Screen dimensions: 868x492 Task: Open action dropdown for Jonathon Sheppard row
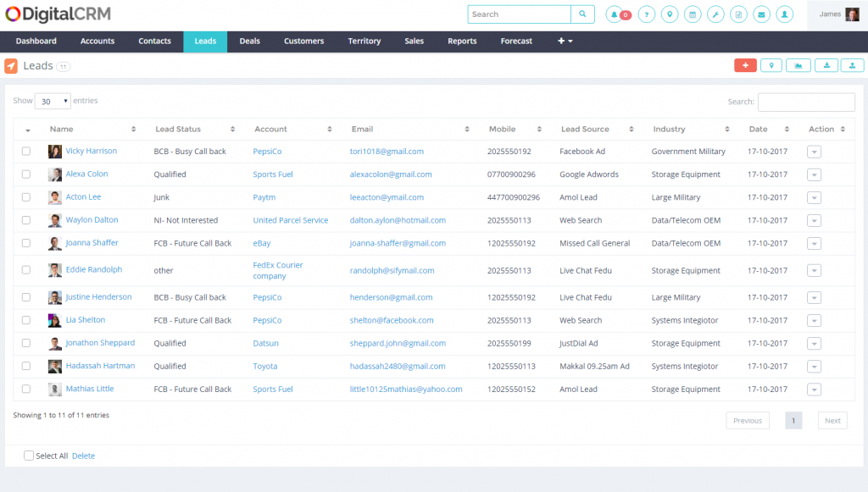(814, 344)
